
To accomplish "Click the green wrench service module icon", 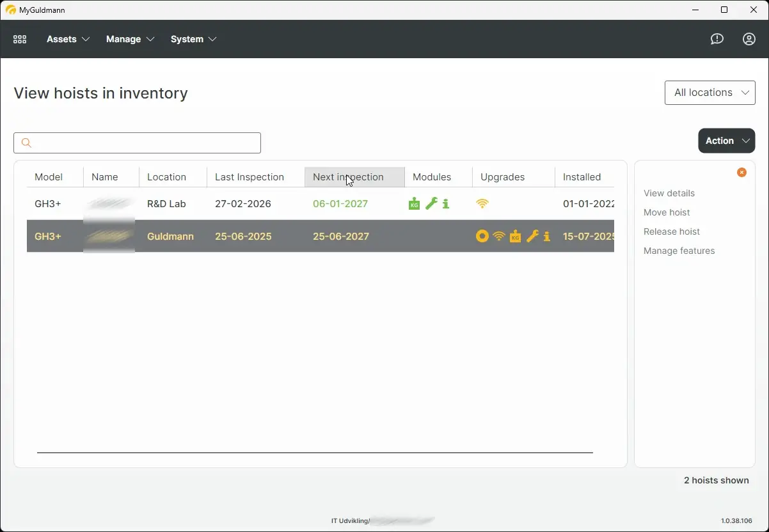I will (431, 204).
